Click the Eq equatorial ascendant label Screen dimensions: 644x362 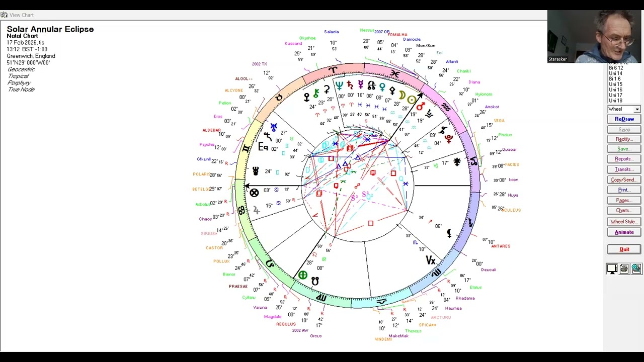(x=263, y=147)
